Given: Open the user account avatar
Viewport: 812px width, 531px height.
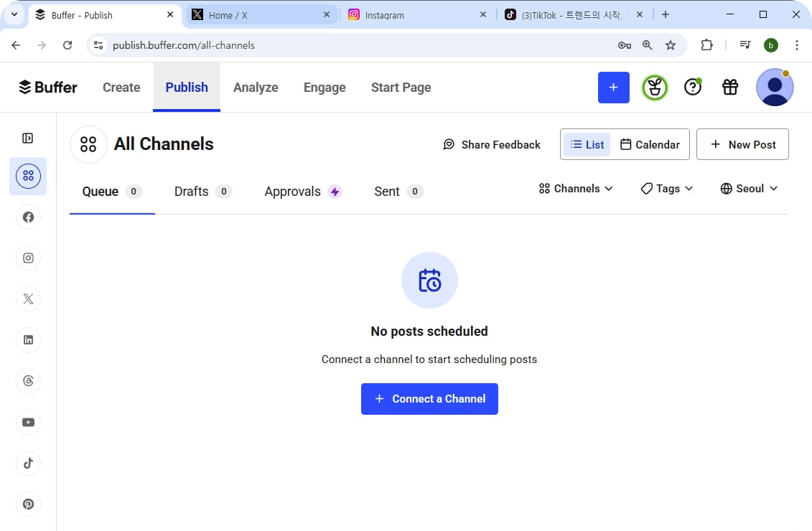Looking at the screenshot, I should 775,88.
